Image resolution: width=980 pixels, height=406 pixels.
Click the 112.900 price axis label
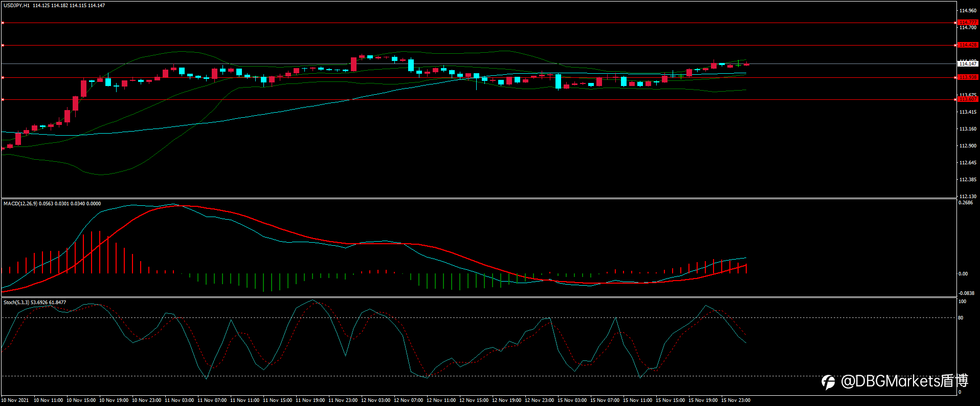coord(968,146)
